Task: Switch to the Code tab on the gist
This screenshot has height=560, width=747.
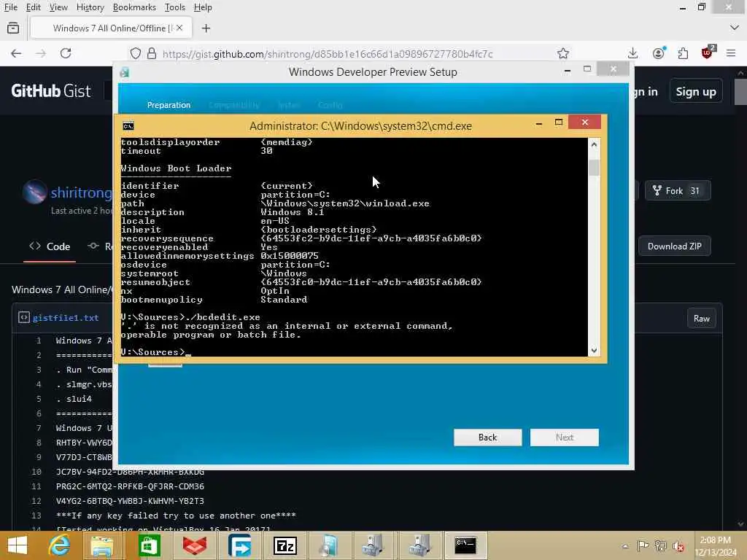Action: pos(50,246)
